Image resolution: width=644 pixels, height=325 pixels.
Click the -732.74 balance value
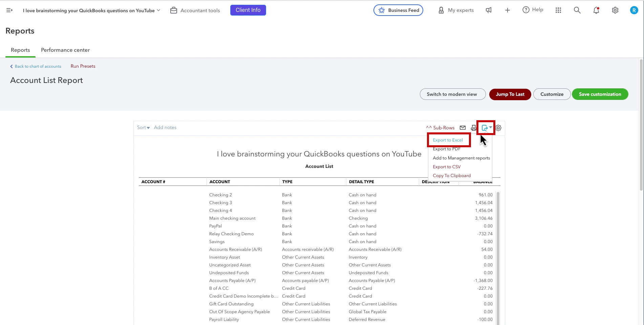click(x=485, y=234)
